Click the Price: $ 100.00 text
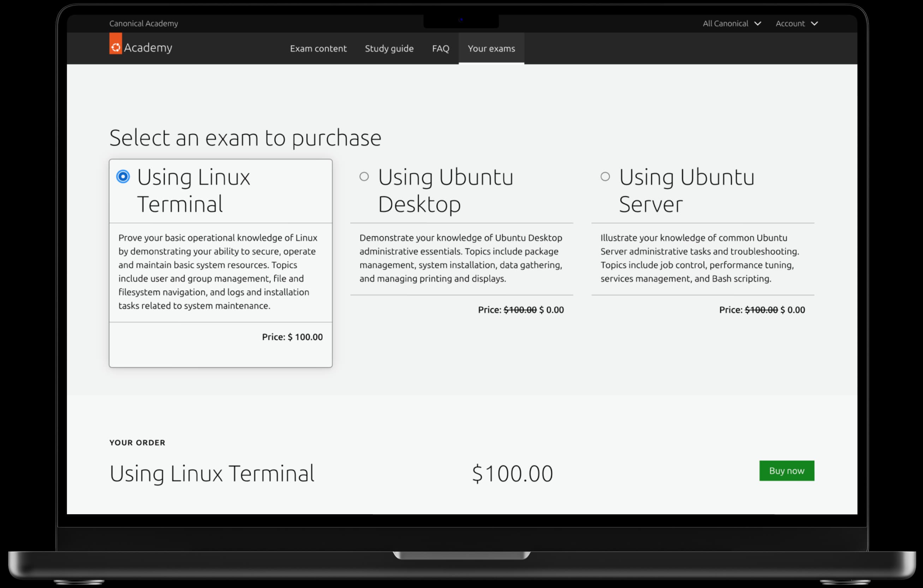 point(292,337)
